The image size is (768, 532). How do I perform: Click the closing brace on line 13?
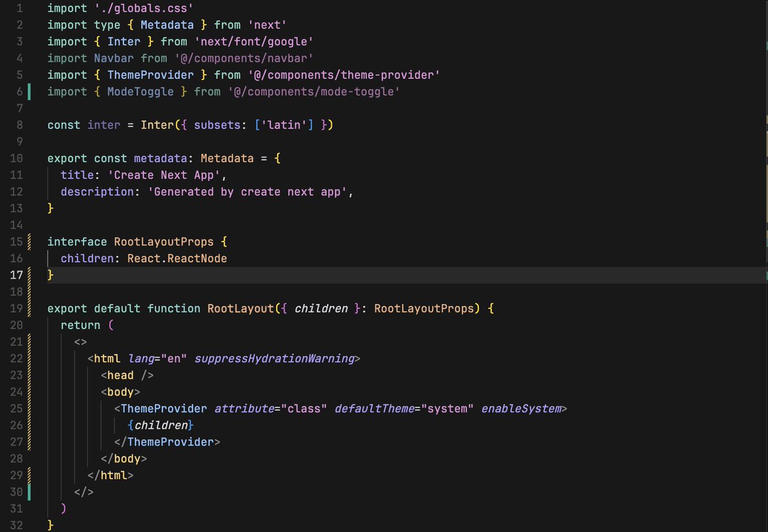coord(51,208)
